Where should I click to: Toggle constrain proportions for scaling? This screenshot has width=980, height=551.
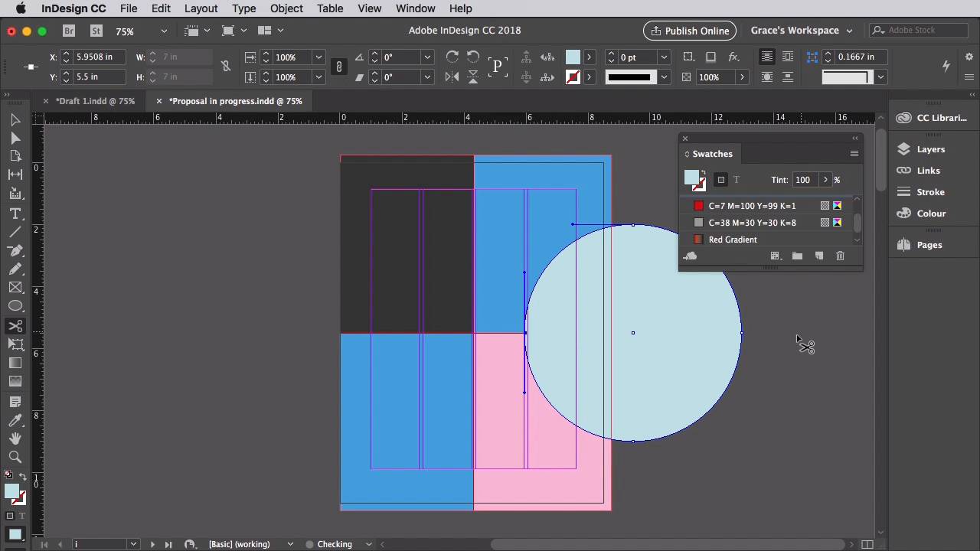click(x=338, y=67)
